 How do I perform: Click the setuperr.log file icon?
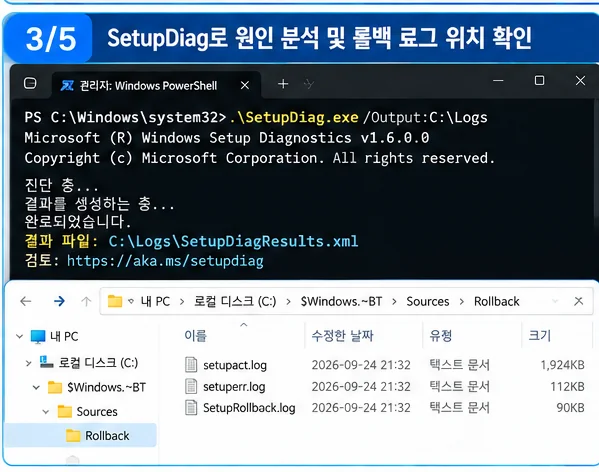[191, 386]
